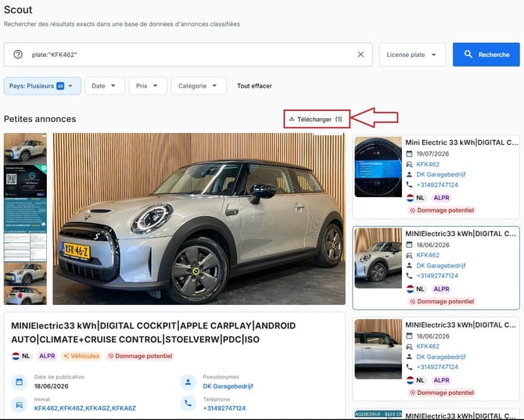524x420 pixels.
Task: Click phone number link in the 19/07/2026 listing
Action: point(437,185)
